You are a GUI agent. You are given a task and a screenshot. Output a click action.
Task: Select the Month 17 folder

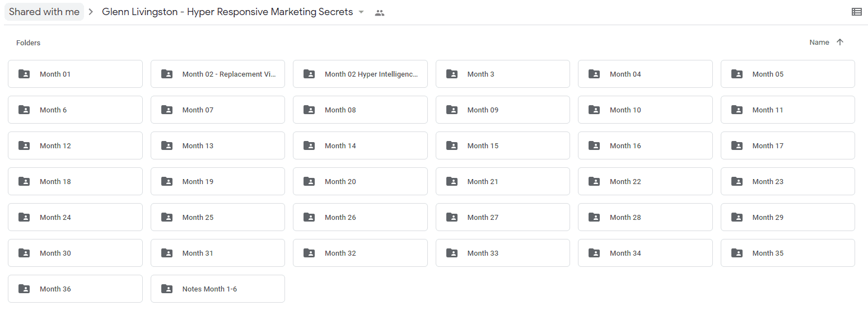(788, 145)
